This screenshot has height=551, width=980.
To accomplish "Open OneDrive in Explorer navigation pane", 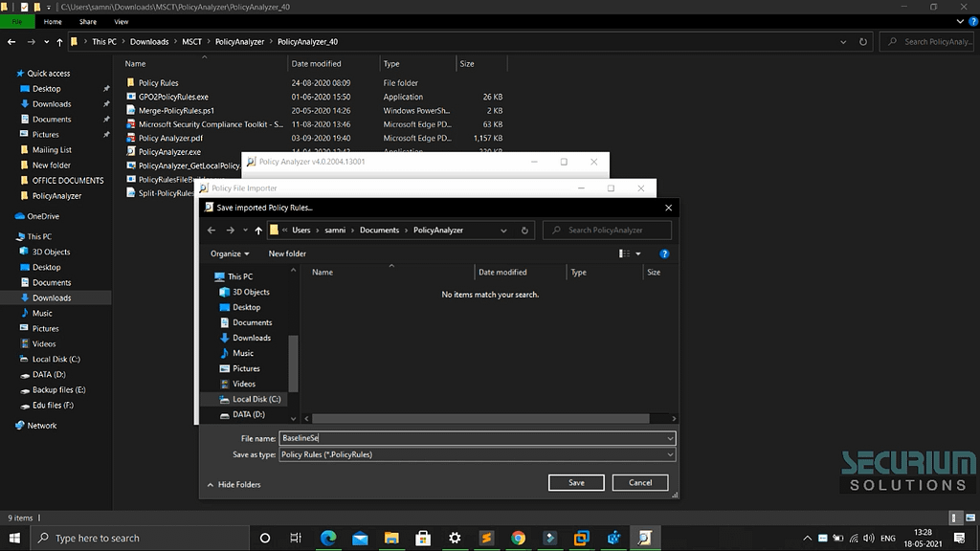I will [37, 216].
